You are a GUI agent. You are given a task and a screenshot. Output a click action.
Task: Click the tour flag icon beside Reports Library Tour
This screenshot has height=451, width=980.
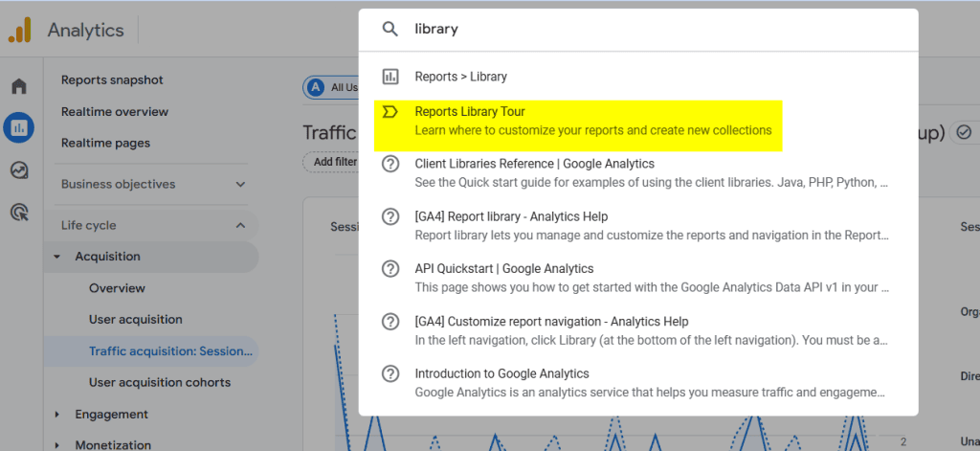390,112
